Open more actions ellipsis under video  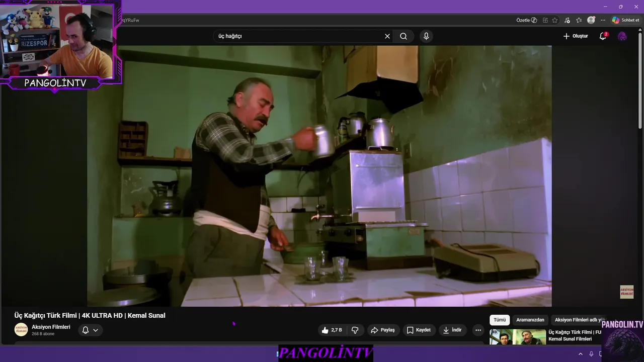[x=478, y=330]
